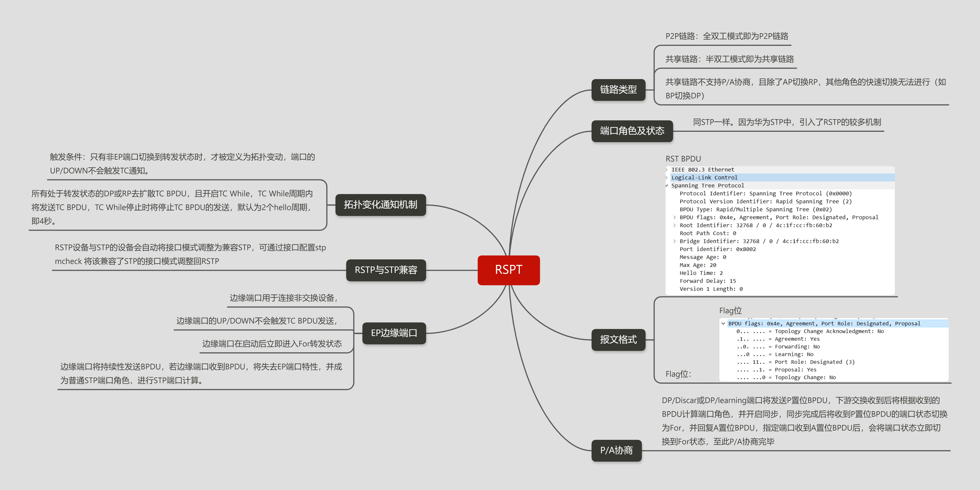Image resolution: width=980 pixels, height=490 pixels.
Task: Click the 边缘端口用于连接非交换设备 subtopic
Action: pos(283,298)
